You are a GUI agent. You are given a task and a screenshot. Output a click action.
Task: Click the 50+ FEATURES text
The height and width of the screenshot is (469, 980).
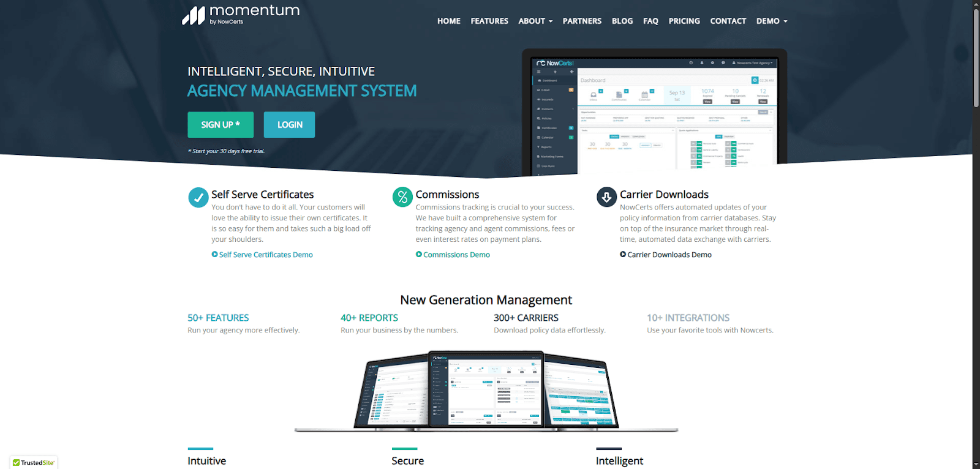click(x=218, y=318)
